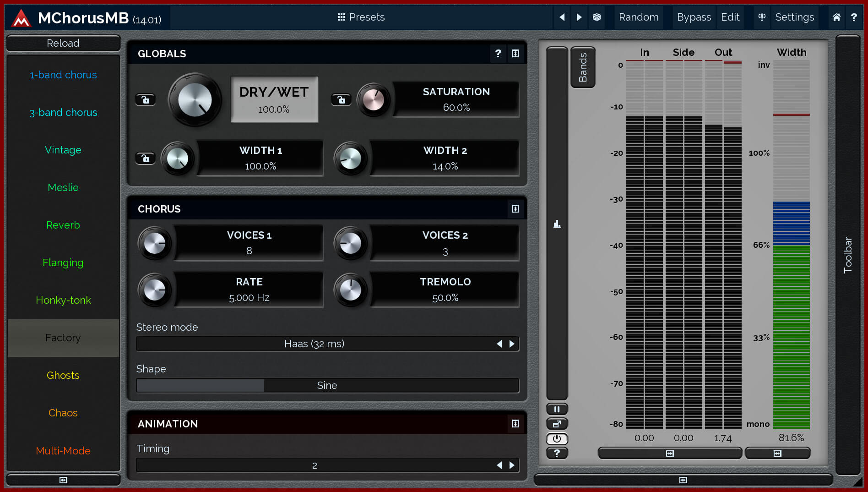Toggle Bypass in the top bar
This screenshot has width=868, height=492.
click(x=694, y=17)
